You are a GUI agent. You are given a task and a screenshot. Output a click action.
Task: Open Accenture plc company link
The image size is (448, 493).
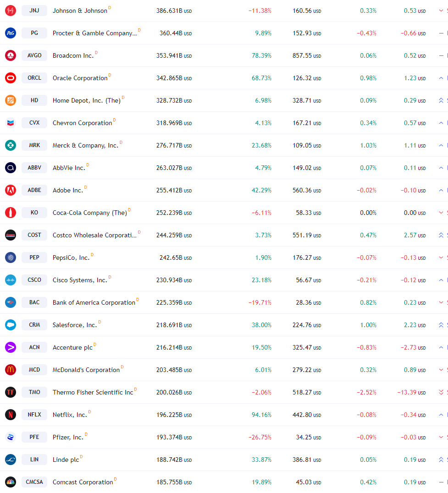72,347
